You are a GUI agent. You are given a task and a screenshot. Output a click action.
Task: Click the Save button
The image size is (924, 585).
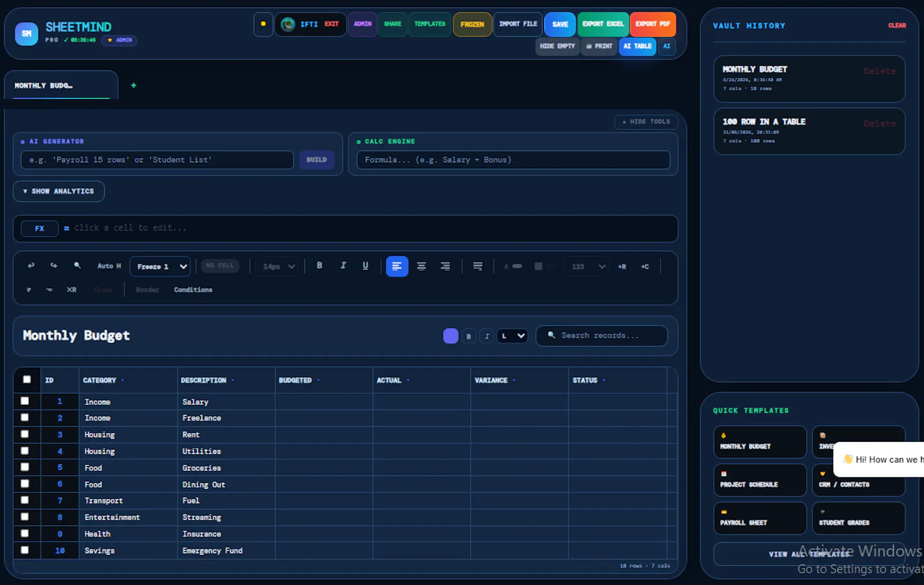click(560, 24)
